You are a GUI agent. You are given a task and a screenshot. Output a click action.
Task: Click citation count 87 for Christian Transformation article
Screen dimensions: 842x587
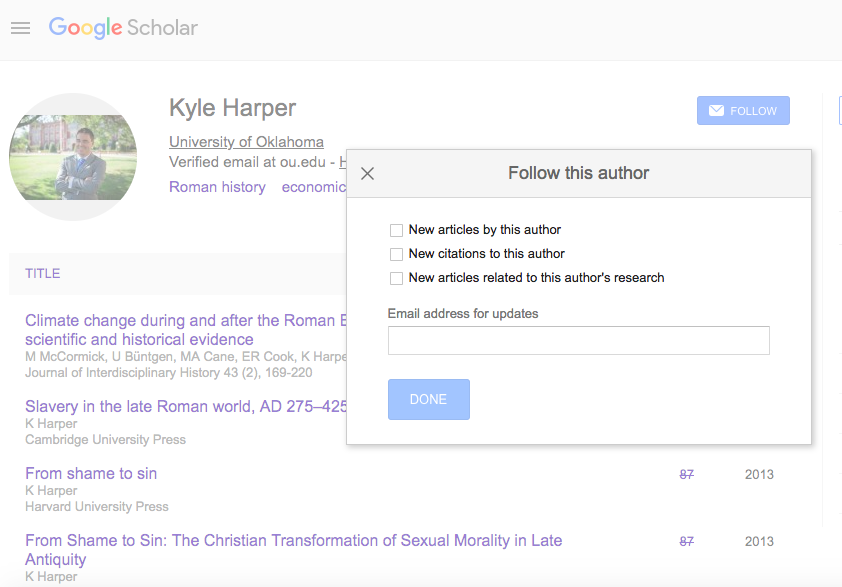coord(686,541)
